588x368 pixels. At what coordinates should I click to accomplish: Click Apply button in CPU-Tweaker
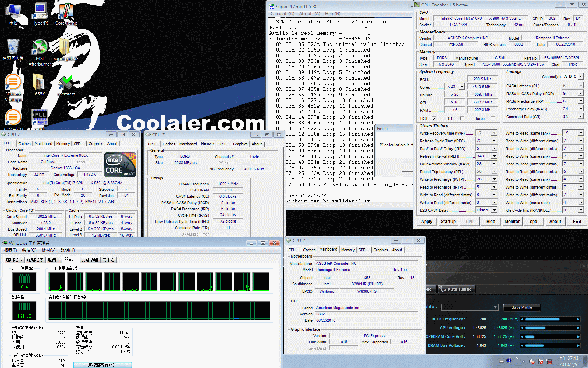[427, 222]
